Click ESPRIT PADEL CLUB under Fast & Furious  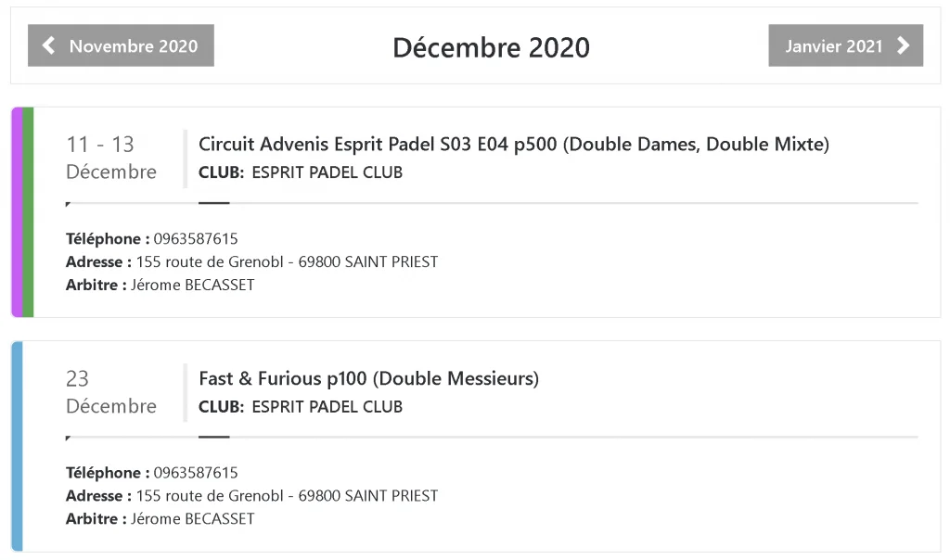click(327, 406)
